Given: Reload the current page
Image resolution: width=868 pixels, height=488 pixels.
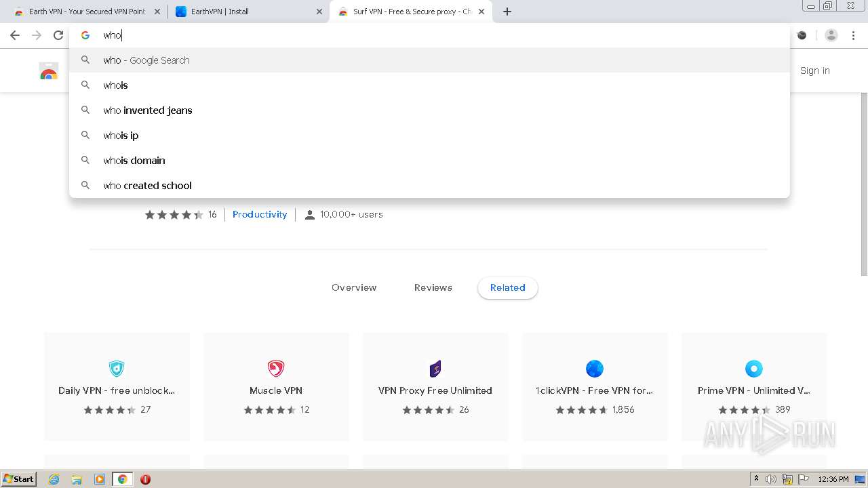Looking at the screenshot, I should 58,35.
